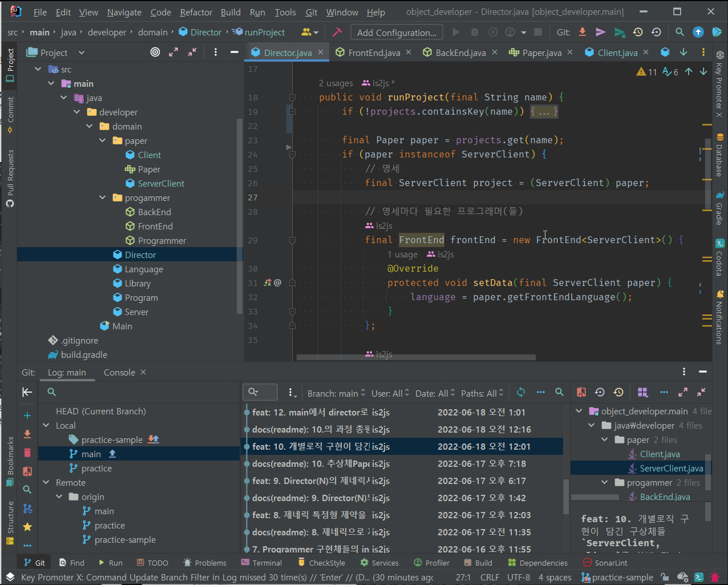
Task: Toggle the Bookmarks side panel button
Action: click(10, 461)
